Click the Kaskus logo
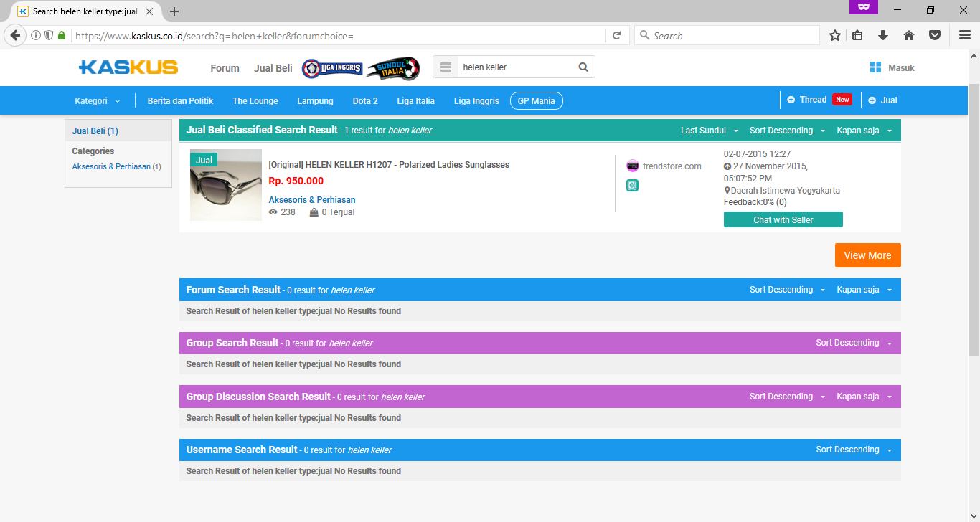Image resolution: width=980 pixels, height=522 pixels. pos(128,67)
